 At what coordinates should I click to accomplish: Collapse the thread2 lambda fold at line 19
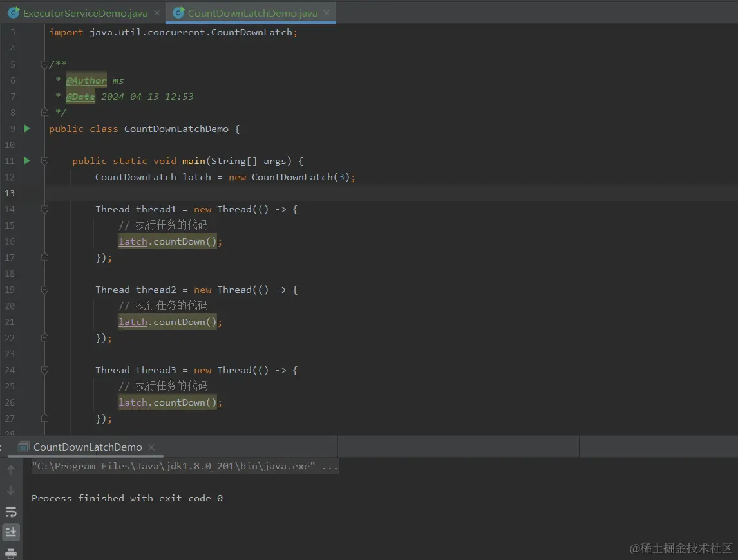(44, 290)
